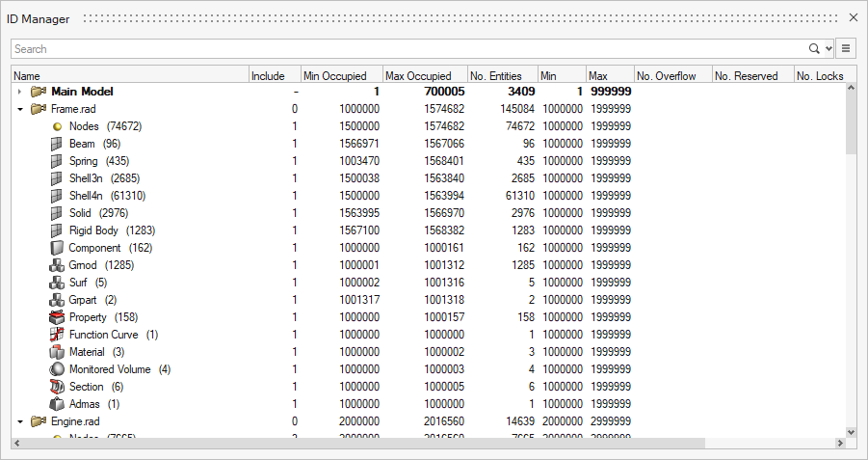The image size is (868, 460).
Task: Select the Section icon
Action: tap(57, 387)
